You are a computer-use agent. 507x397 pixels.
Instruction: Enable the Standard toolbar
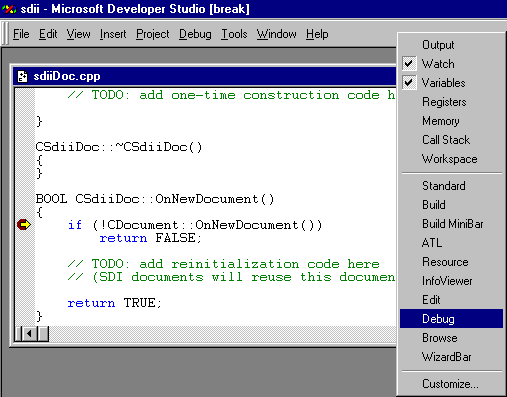[x=451, y=186]
